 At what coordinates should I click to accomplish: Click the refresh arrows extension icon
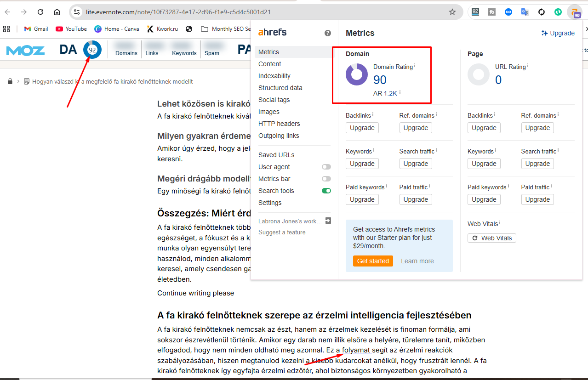(541, 12)
